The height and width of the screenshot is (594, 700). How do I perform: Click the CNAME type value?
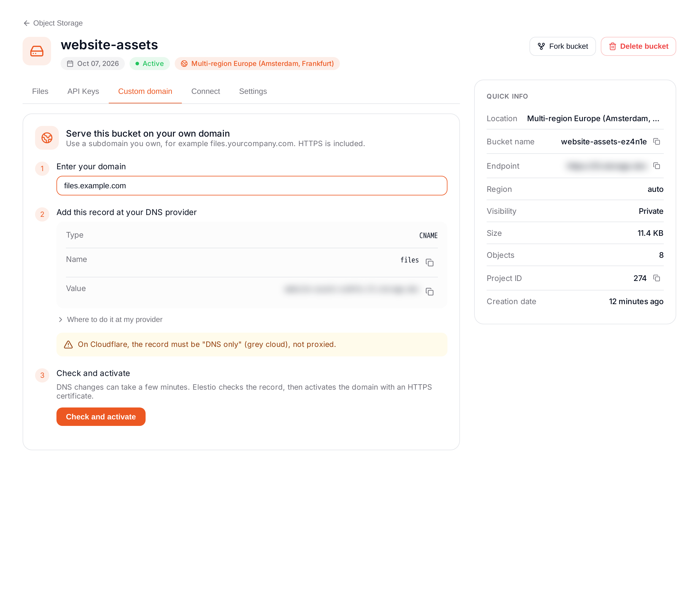(x=428, y=236)
